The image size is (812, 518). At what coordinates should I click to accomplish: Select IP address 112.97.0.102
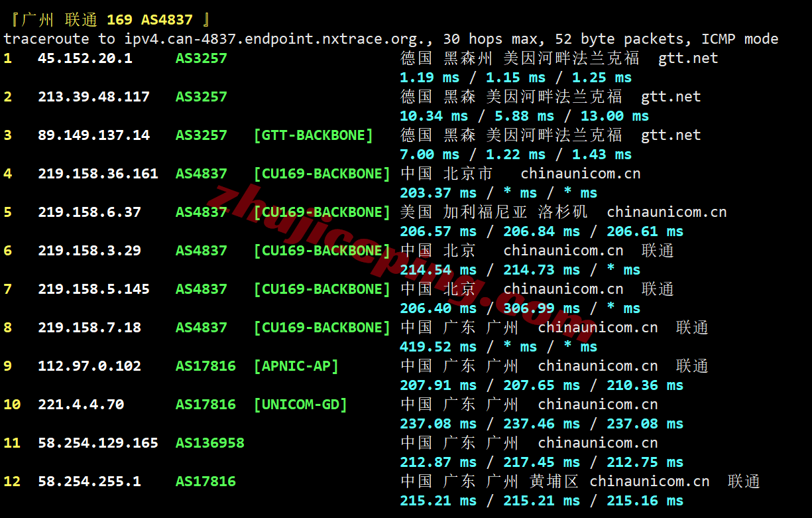click(x=89, y=366)
